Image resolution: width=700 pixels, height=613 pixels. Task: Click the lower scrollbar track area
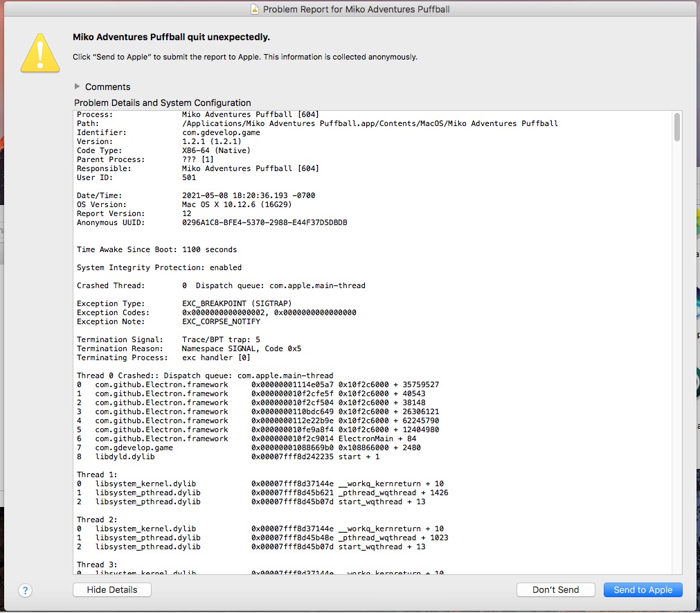coord(676,416)
